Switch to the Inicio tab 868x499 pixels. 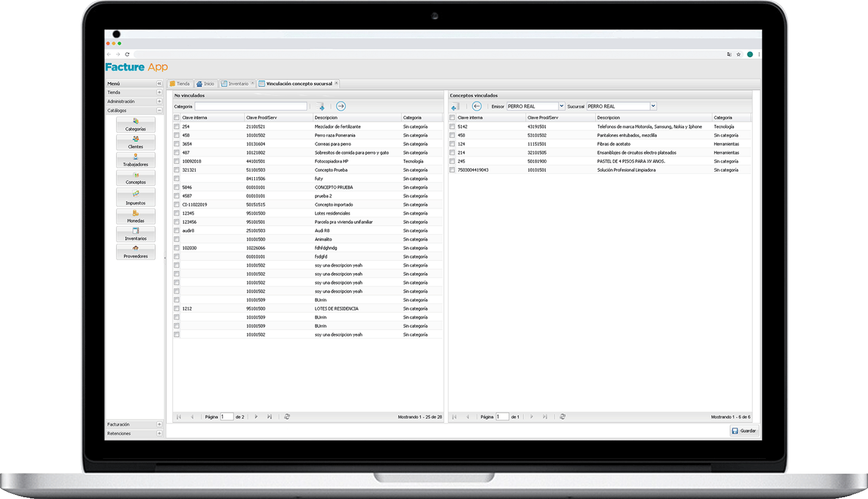206,84
